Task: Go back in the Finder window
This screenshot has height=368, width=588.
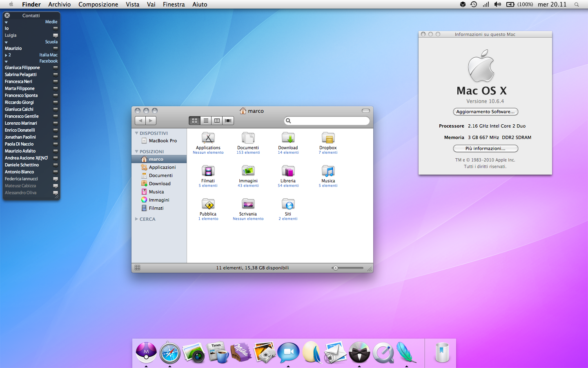Action: [140, 121]
